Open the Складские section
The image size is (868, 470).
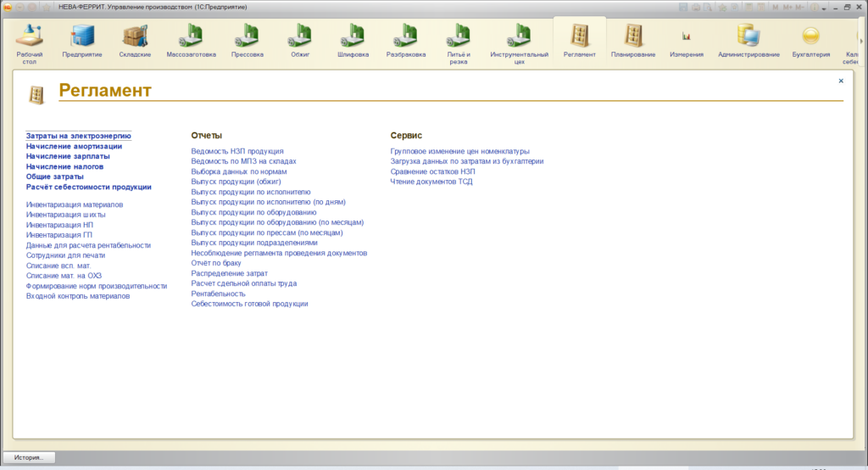tap(135, 41)
